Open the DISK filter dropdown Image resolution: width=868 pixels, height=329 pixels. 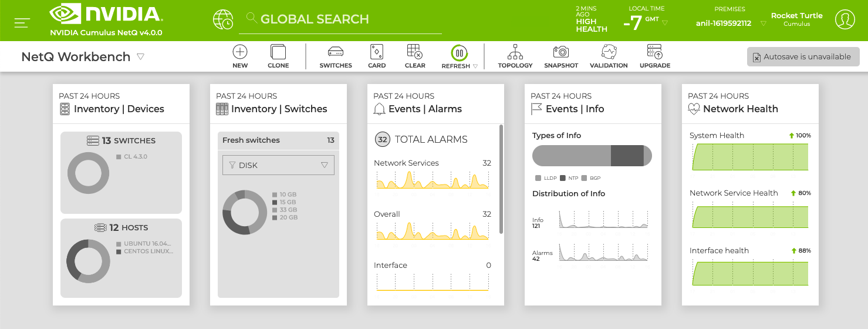278,165
